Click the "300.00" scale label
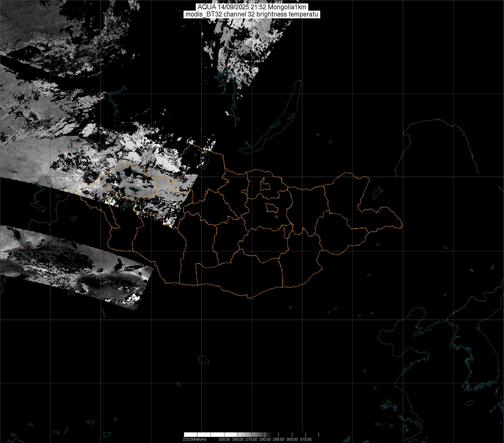The image size is (504, 443). click(292, 439)
